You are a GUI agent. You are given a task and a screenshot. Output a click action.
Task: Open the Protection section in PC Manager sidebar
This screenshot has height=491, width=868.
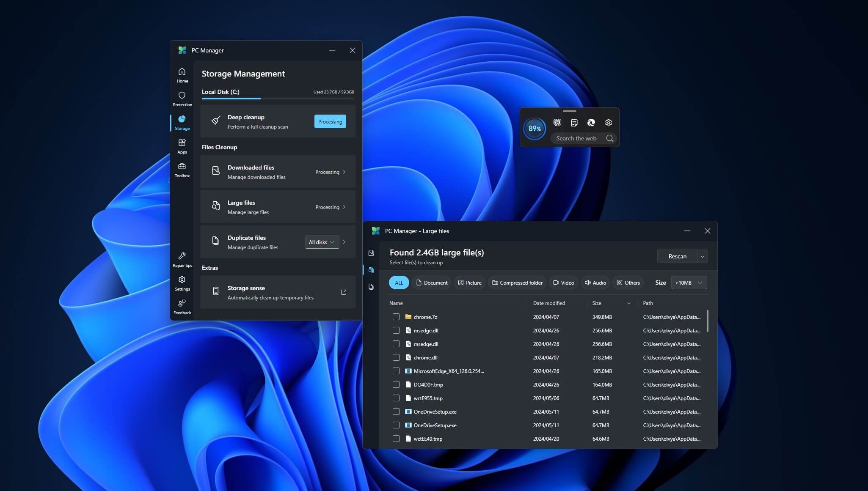pyautogui.click(x=182, y=99)
